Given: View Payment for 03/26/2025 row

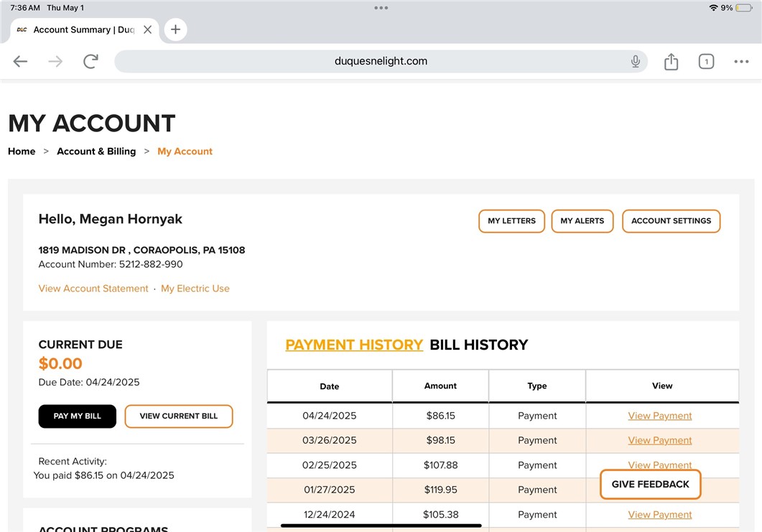Looking at the screenshot, I should tap(659, 441).
